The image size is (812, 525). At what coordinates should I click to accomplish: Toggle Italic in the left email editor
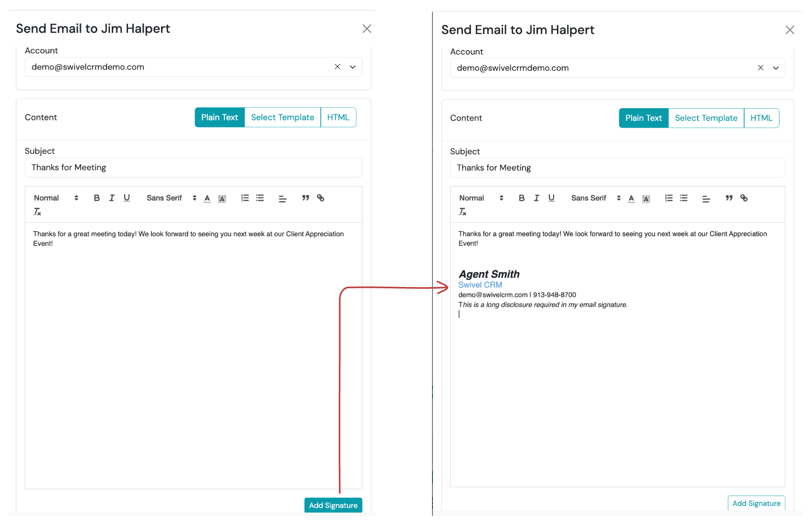[x=112, y=198]
